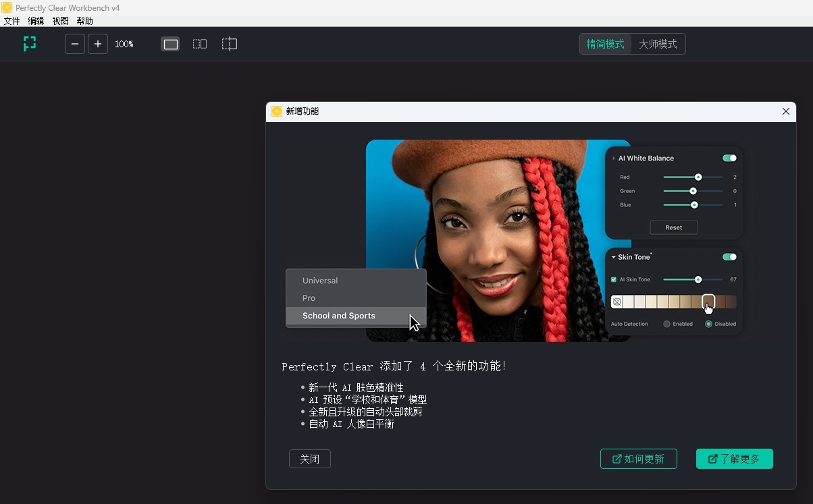813x504 pixels.
Task: Select the split compare view icon
Action: pyautogui.click(x=230, y=44)
